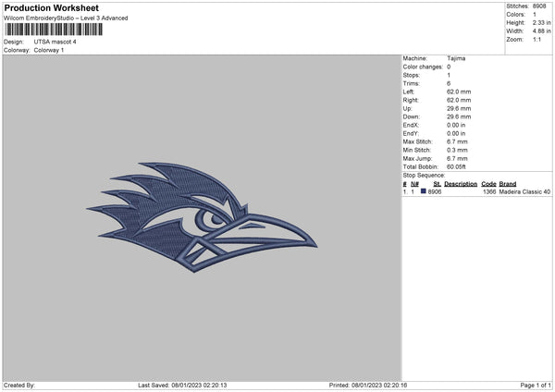Click 'Wilcom EmbroideryStudio – Level 3 Advanced' text
Image resolution: width=555 pixels, height=392 pixels.
click(66, 18)
